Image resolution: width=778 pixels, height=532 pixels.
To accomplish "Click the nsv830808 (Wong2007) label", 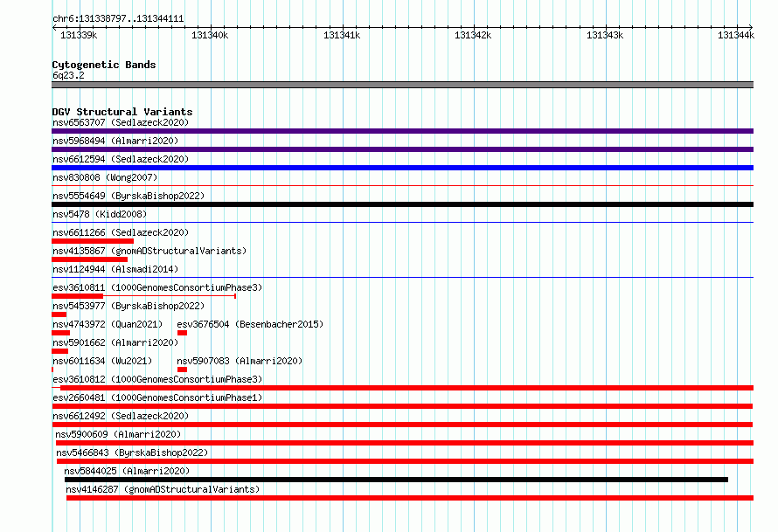I will (x=105, y=177).
